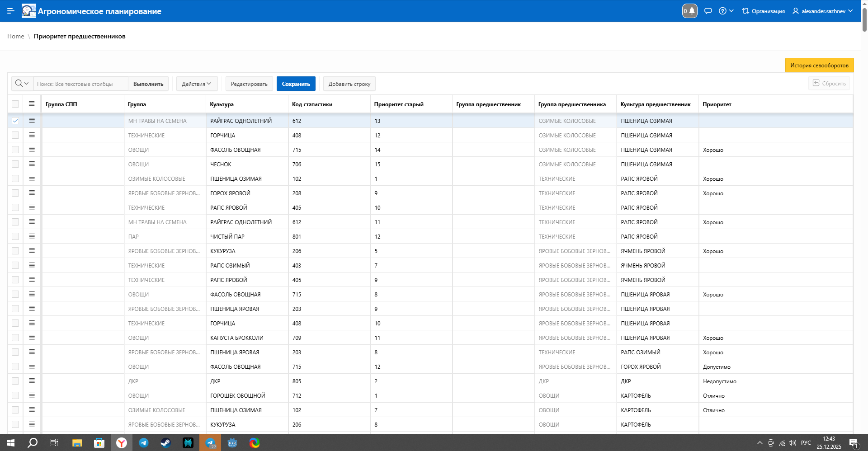Viewport: 868px width, 451px height.
Task: Click the Сохранить button
Action: pos(296,84)
